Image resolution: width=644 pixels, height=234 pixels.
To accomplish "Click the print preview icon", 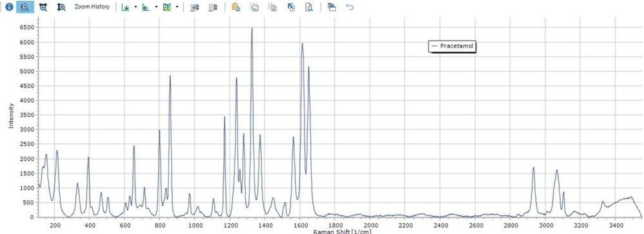I will point(309,7).
